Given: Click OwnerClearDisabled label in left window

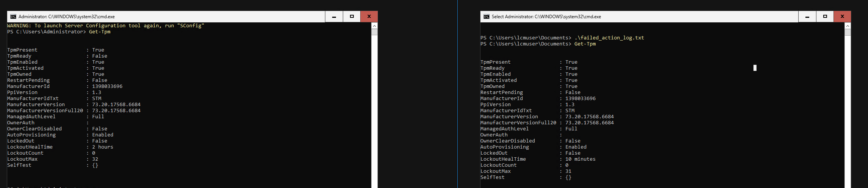Looking at the screenshot, I should click(x=35, y=129).
